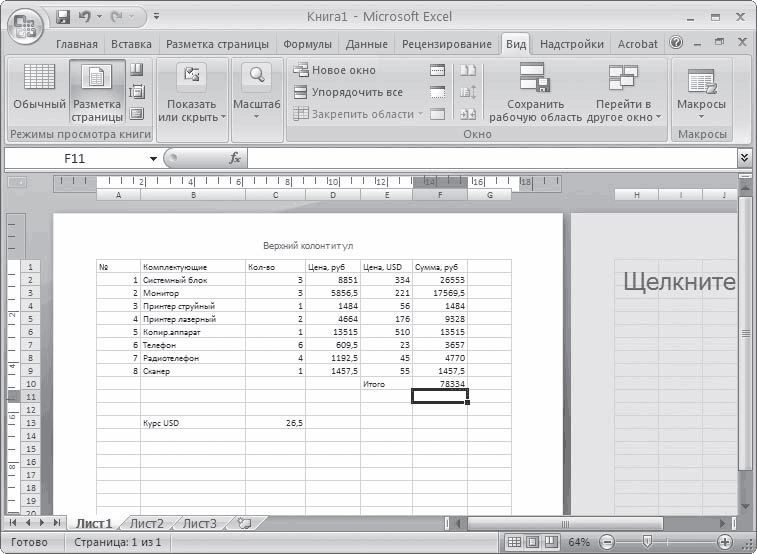757x554 pixels.
Task: Click the Name Box showing F11
Action: click(75, 159)
